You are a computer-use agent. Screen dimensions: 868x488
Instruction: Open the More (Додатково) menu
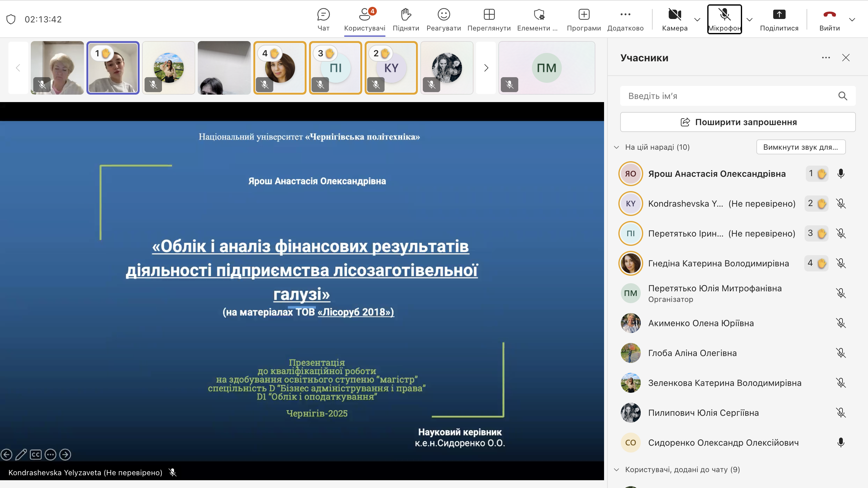click(625, 15)
